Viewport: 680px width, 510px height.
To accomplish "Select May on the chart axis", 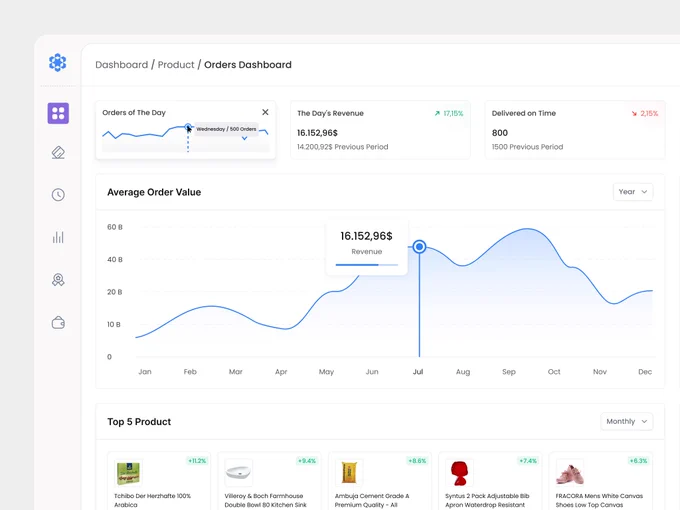I will point(326,372).
